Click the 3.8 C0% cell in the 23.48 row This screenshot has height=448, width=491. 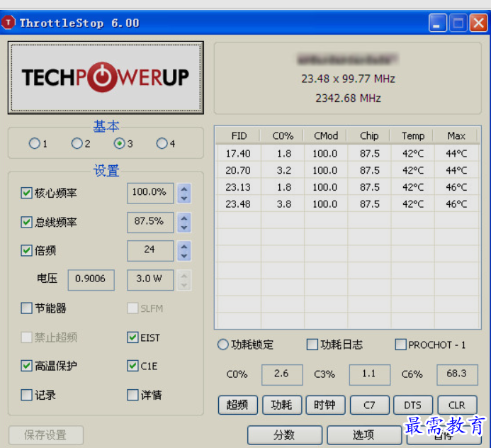(283, 204)
